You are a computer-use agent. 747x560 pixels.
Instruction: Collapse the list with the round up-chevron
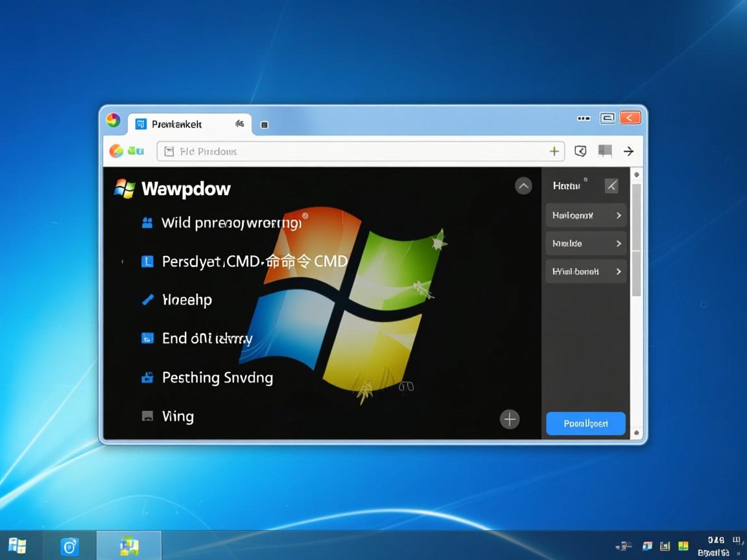[x=523, y=186]
